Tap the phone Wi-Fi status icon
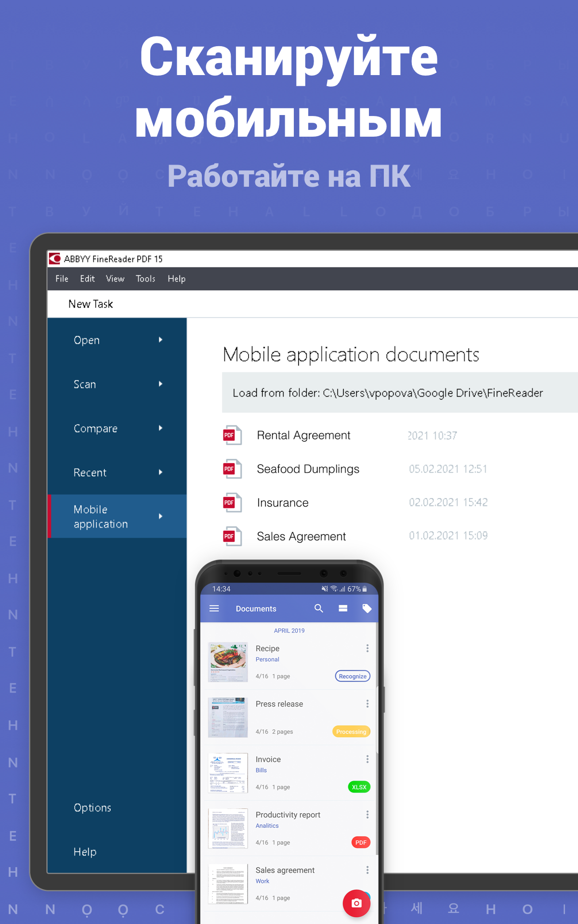578x924 pixels. point(333,589)
